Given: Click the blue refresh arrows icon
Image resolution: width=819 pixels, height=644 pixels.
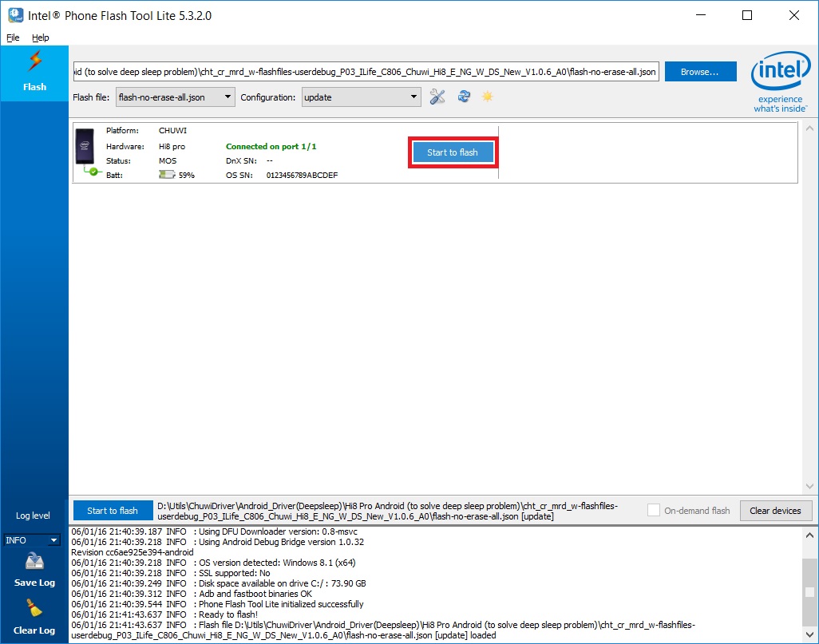Looking at the screenshot, I should pos(464,97).
